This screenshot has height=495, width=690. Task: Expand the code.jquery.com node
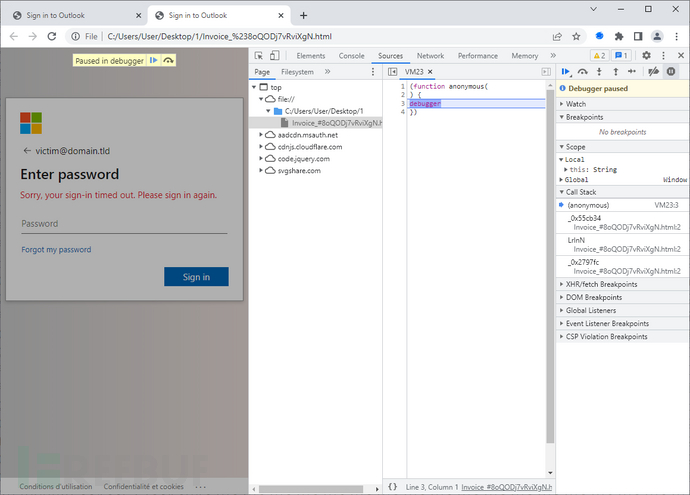261,158
